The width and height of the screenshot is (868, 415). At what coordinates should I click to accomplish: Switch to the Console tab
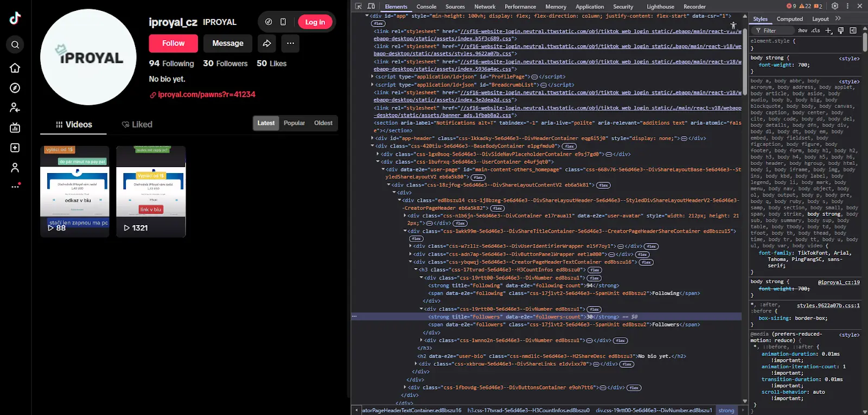[426, 7]
